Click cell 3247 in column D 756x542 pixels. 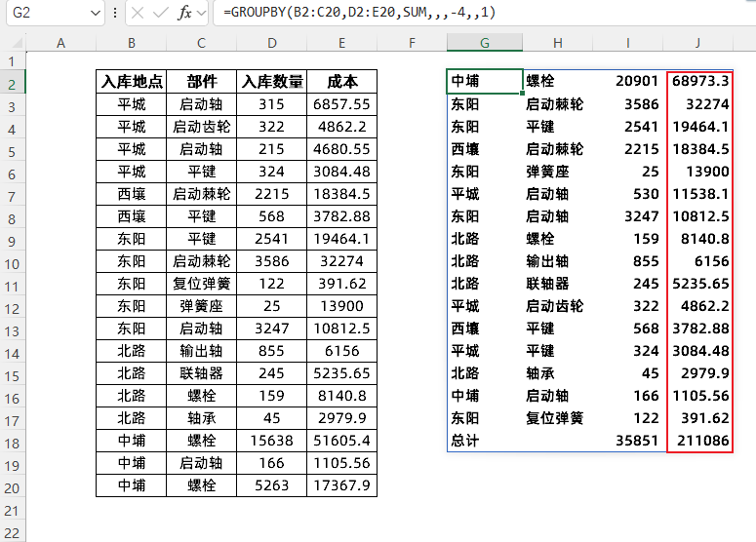[272, 329]
